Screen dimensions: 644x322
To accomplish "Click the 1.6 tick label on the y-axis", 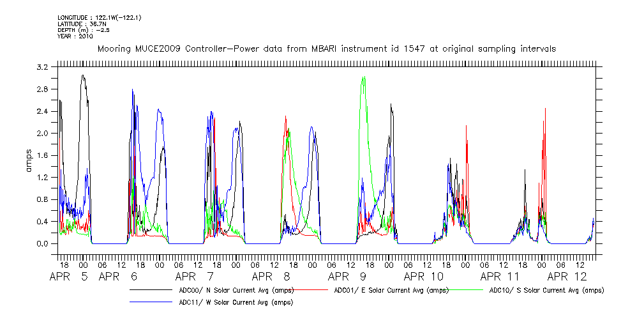I will 43,155.
